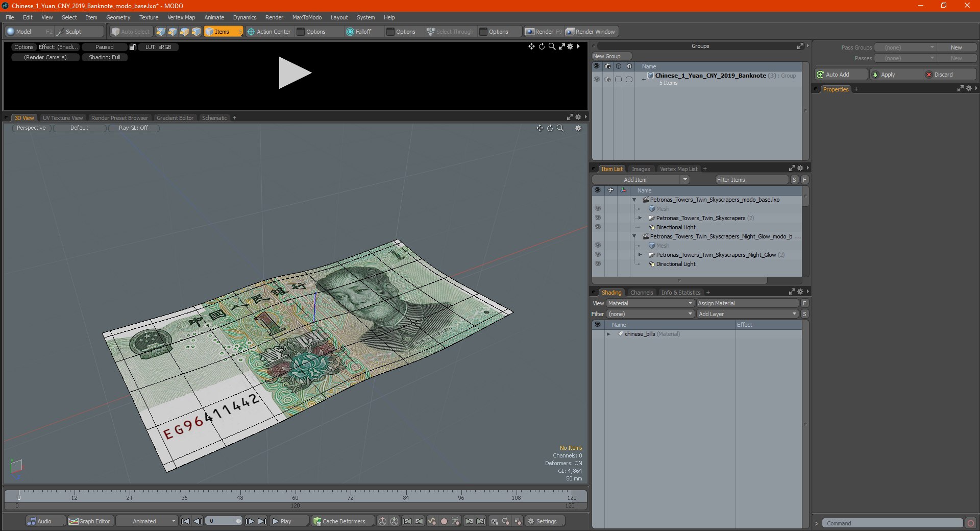The width and height of the screenshot is (980, 531).
Task: Open the Add Item dropdown
Action: [x=641, y=180]
